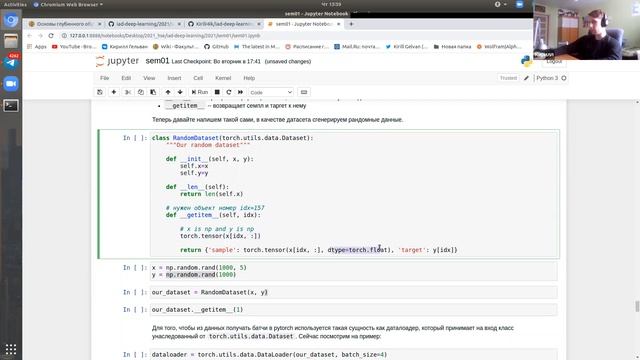The image size is (640, 360).
Task: Switch to the lad-deep-learning/2021 GitHub tab
Action: 144,24
